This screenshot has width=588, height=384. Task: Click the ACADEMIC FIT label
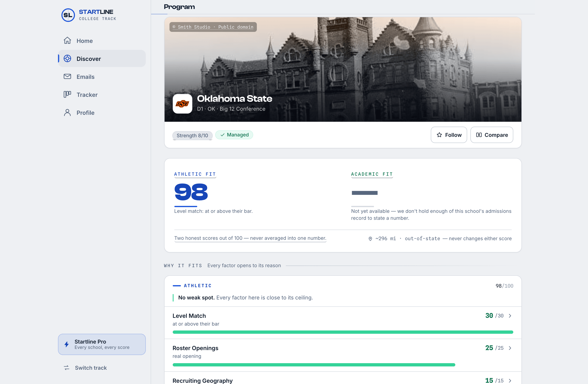(x=372, y=174)
